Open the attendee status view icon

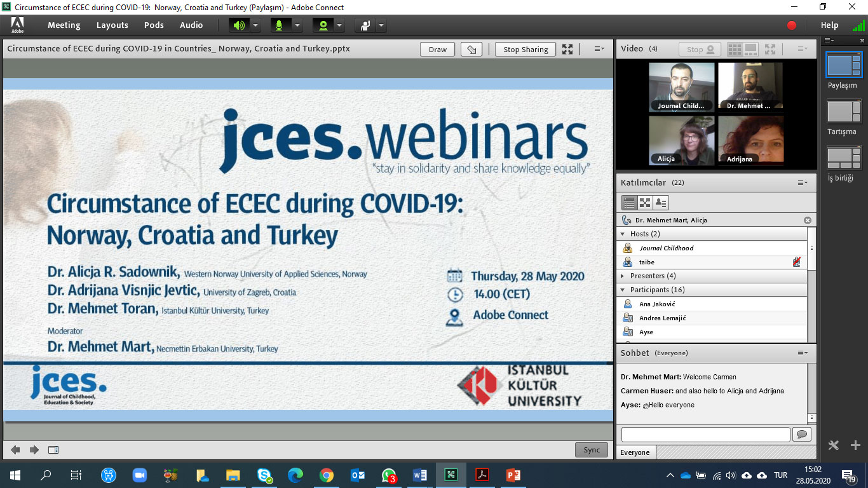(x=661, y=203)
